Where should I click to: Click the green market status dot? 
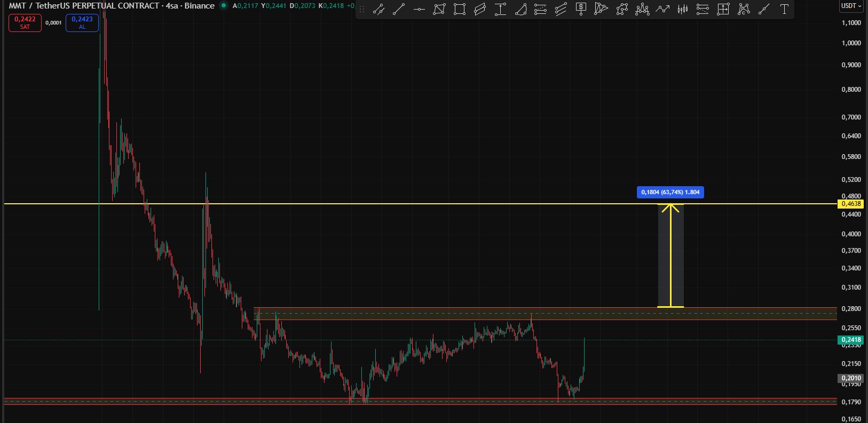point(224,6)
